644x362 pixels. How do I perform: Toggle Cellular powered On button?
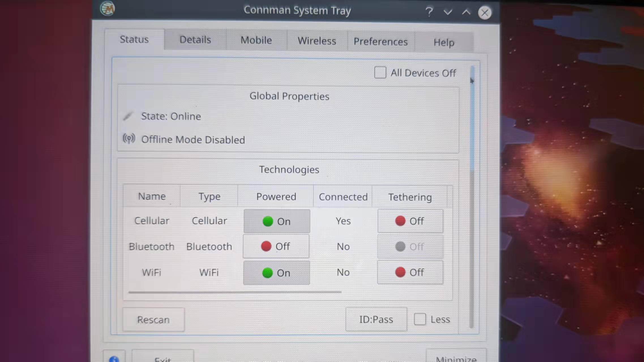pos(277,221)
